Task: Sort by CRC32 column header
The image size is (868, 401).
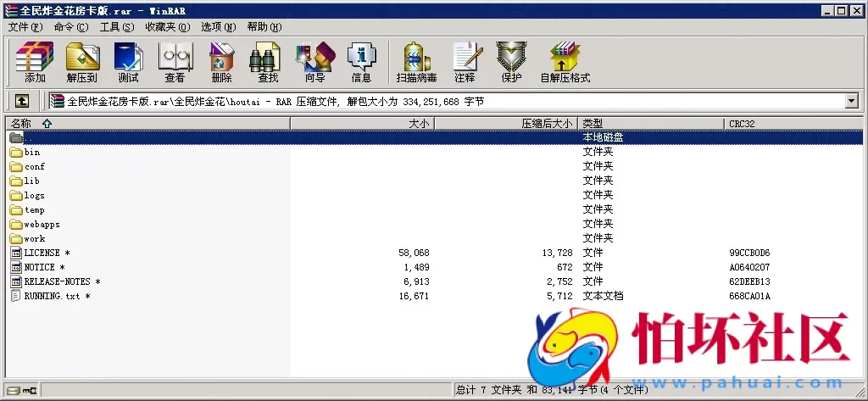Action: pos(793,124)
